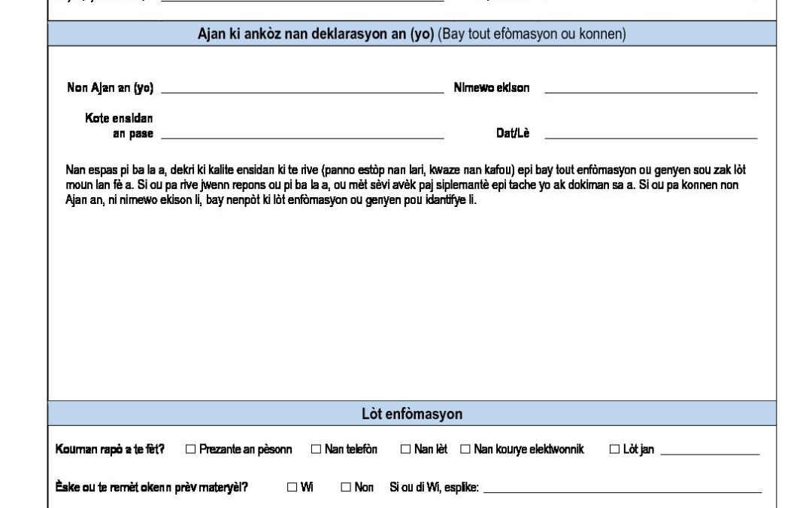
Task: Click the 'Si ou di Wi, esplike' line
Action: click(x=622, y=488)
